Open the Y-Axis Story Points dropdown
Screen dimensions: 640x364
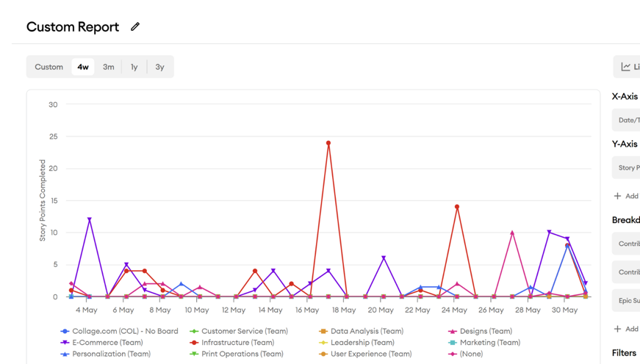coord(628,168)
